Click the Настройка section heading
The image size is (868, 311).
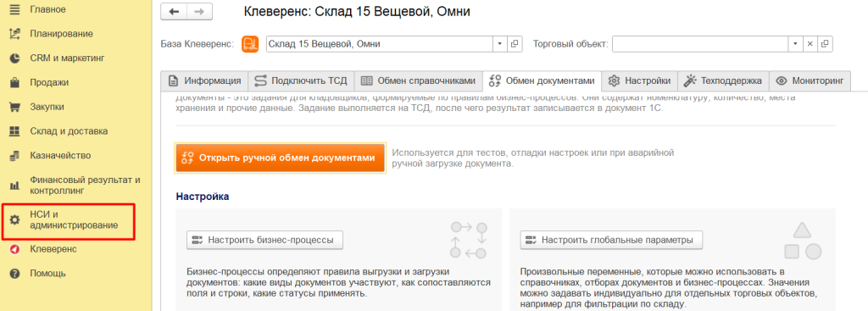pyautogui.click(x=203, y=197)
